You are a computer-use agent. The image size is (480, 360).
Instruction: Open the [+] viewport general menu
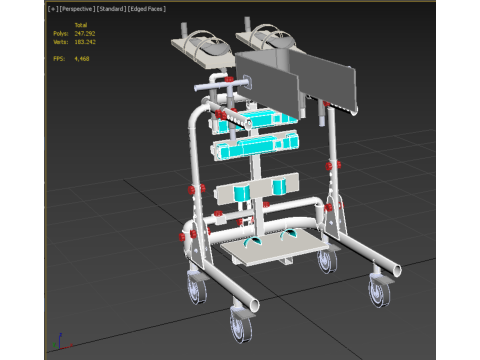tap(52, 9)
